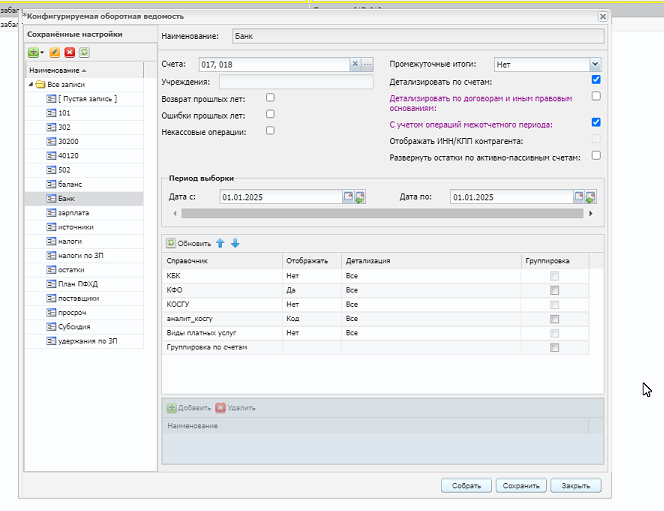This screenshot has height=511, width=664.
Task: Open account selection with the ellipsis button
Action: [x=368, y=64]
